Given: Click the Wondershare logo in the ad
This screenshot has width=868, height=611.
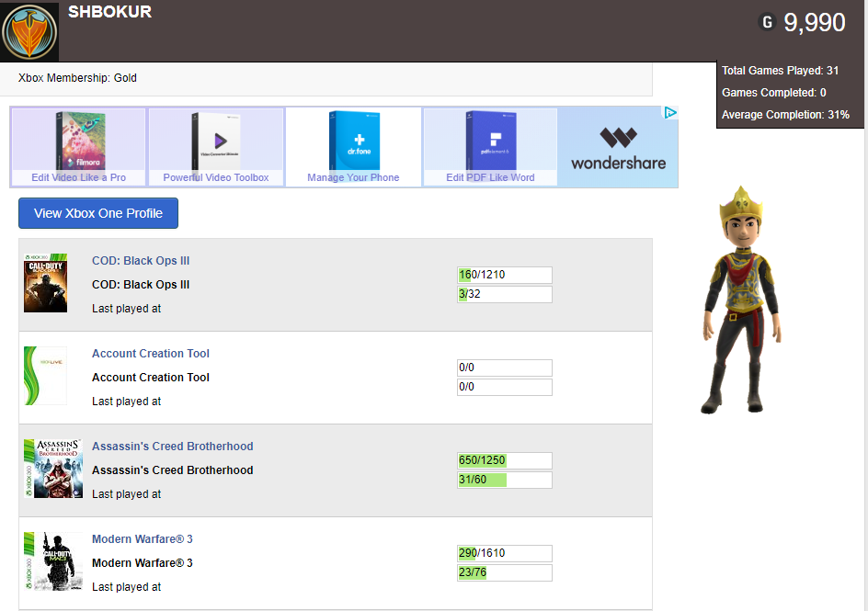Looking at the screenshot, I should [x=618, y=148].
